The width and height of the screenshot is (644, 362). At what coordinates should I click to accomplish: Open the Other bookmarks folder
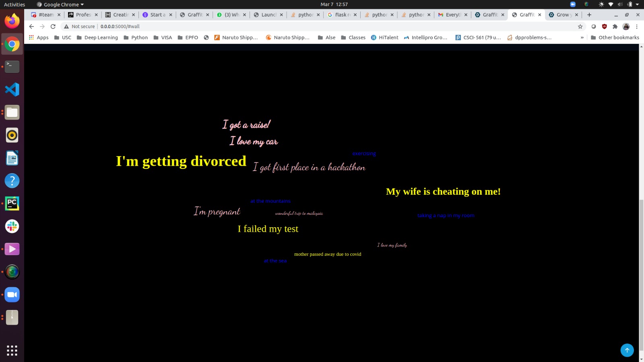[x=615, y=37]
